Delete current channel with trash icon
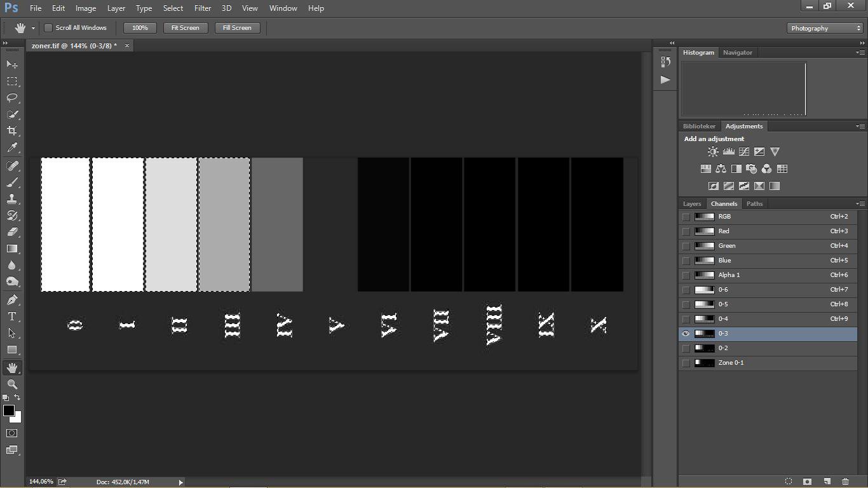Viewport: 868px width, 488px height. pyautogui.click(x=845, y=482)
